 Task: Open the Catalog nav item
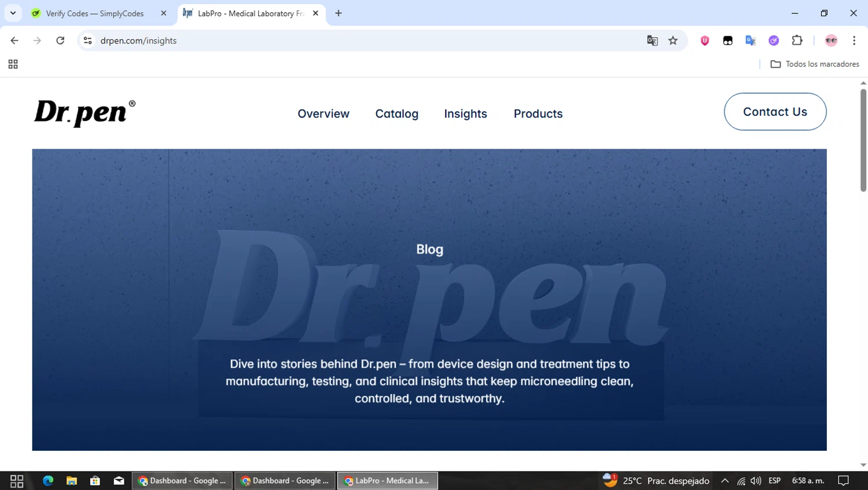[x=397, y=114]
